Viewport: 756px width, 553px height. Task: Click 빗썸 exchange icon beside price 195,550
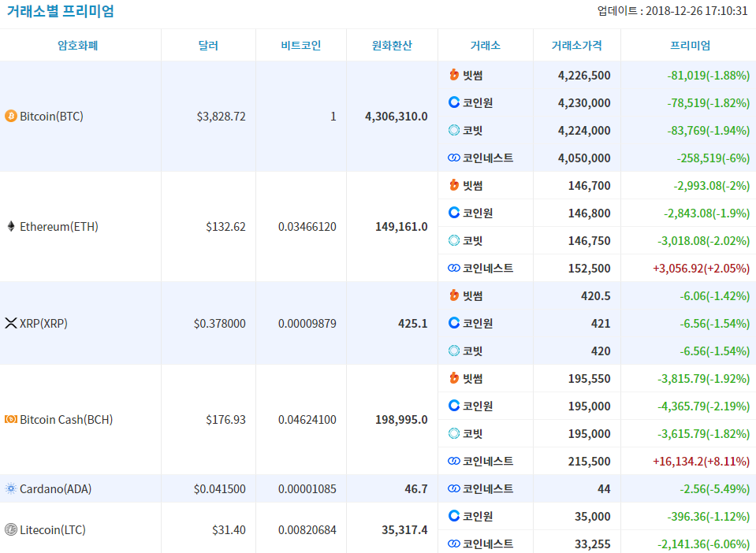click(454, 378)
